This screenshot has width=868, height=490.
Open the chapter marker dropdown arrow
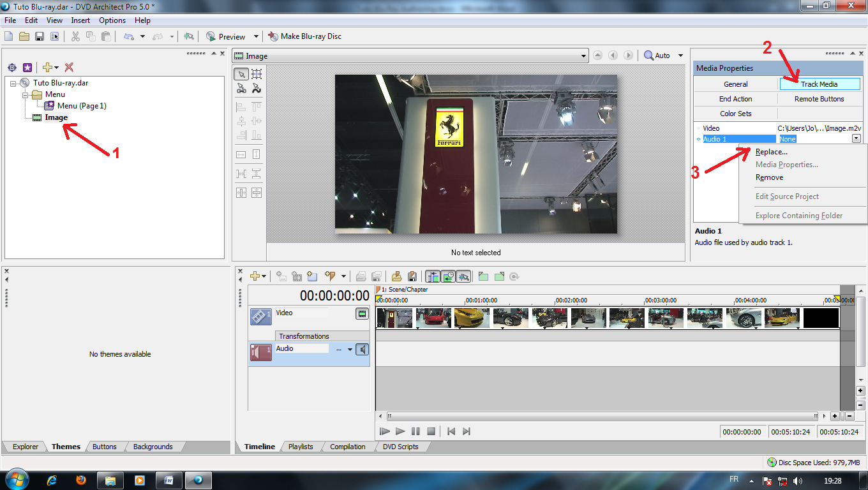[x=343, y=276]
